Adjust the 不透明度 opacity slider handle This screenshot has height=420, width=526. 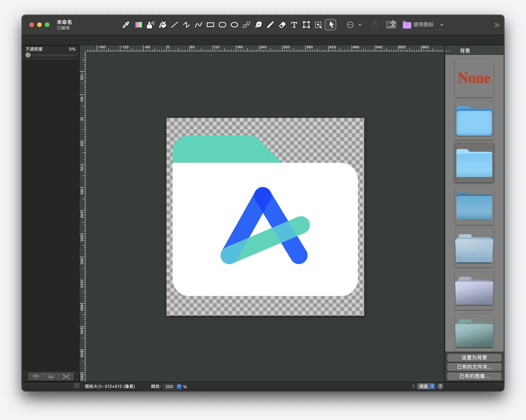(28, 55)
